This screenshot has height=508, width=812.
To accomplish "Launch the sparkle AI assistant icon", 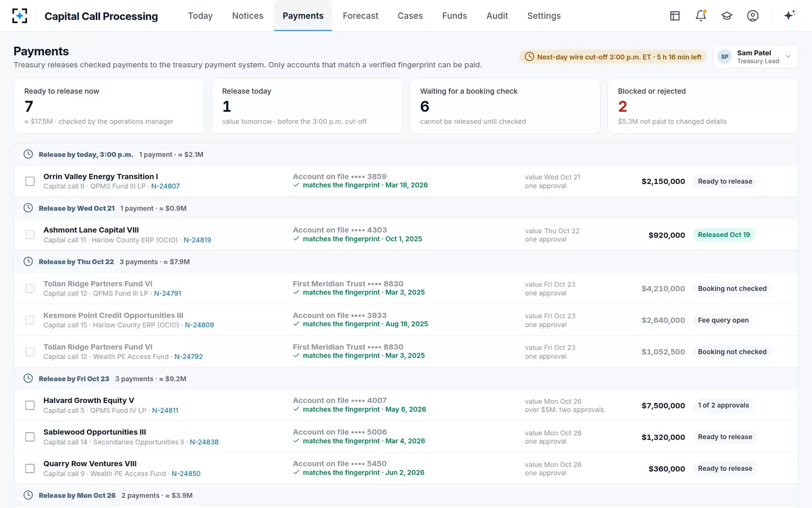I will click(x=789, y=15).
